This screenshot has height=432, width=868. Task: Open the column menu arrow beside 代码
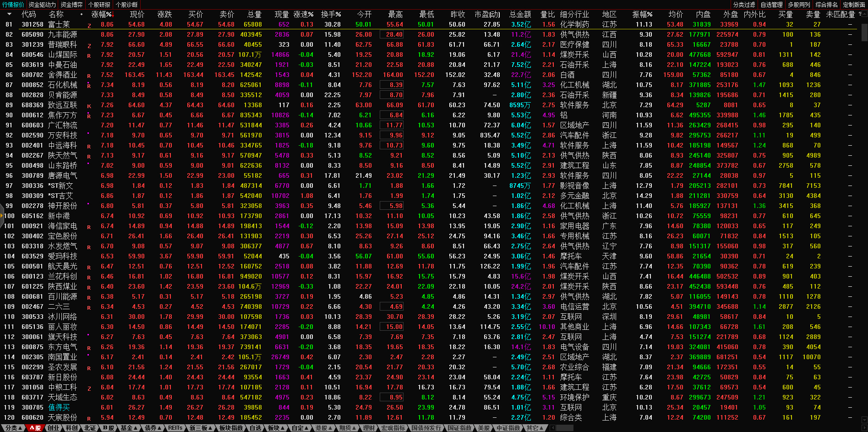9,14
